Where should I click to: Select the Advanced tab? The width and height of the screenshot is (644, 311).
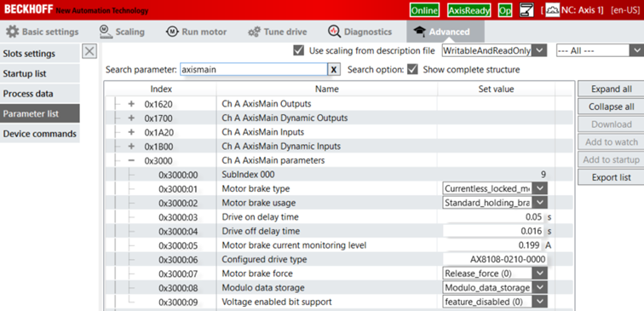click(x=446, y=32)
